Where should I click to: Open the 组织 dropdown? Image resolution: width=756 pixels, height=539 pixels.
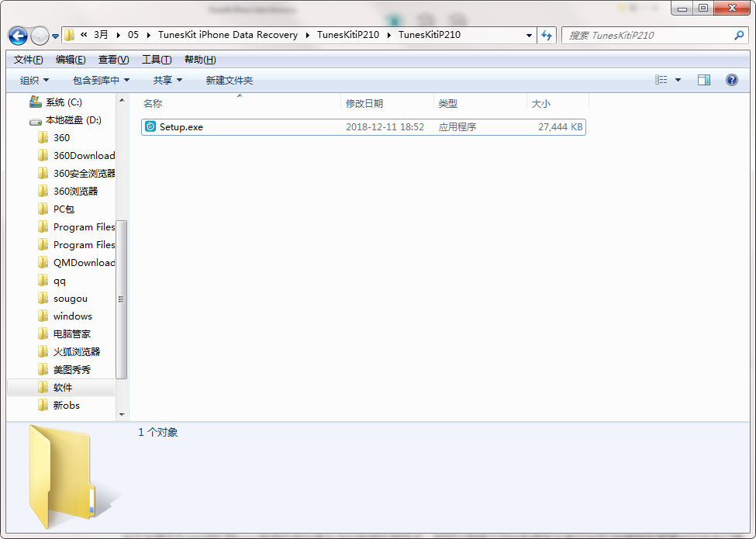[x=34, y=80]
